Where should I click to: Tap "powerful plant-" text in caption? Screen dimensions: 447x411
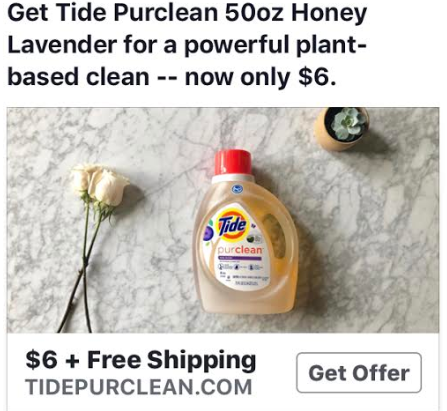[x=275, y=45]
